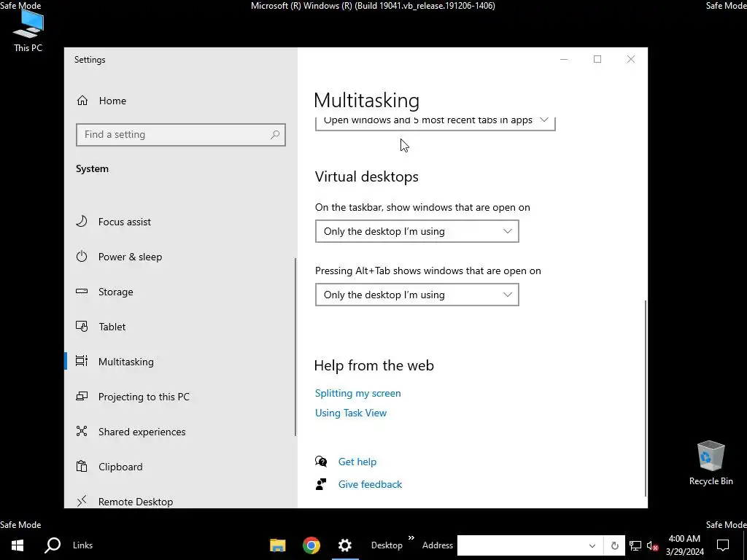
Task: Expand the Desktop toolbar chevron in the taskbar
Action: [x=411, y=538]
